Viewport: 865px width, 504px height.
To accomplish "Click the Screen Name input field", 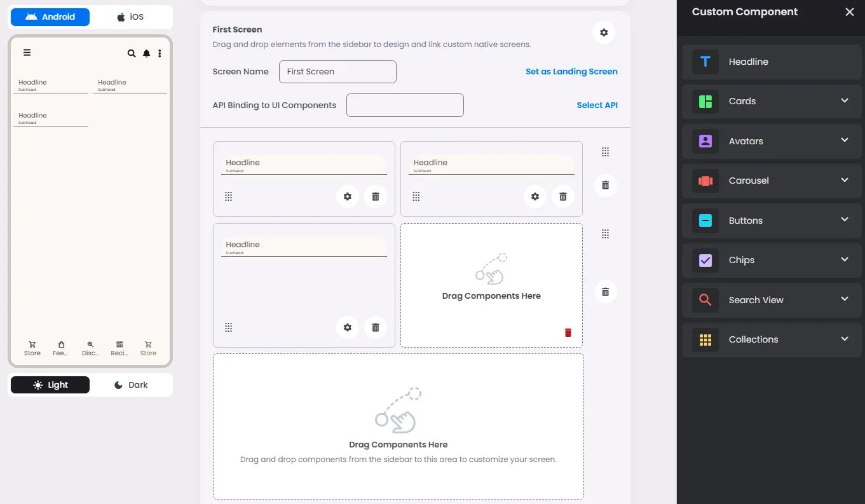I will [x=337, y=72].
